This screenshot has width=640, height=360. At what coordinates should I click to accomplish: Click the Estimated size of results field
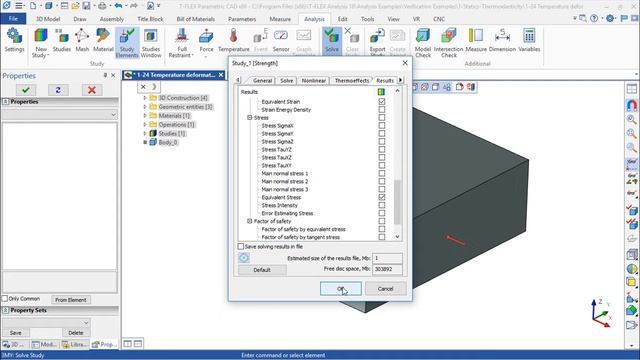coord(387,258)
